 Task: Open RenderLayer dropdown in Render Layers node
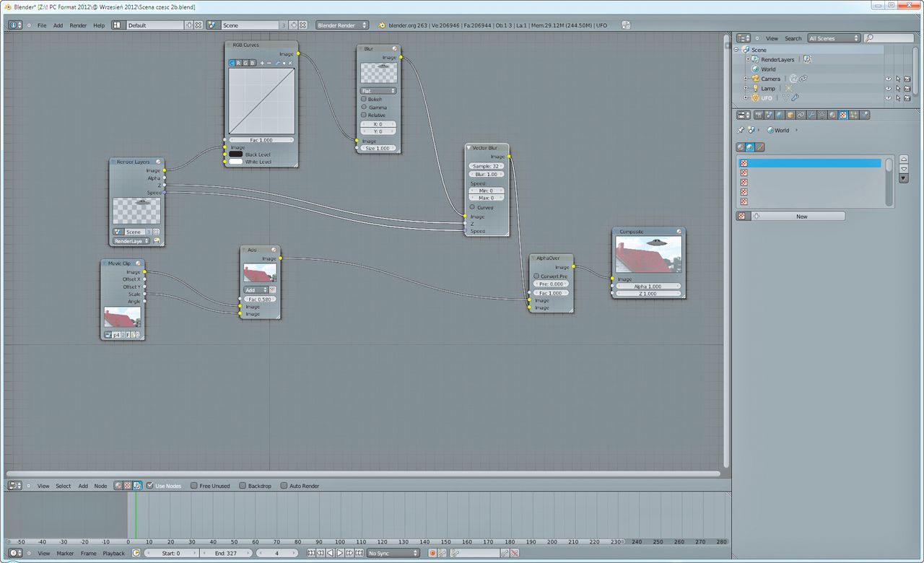tap(131, 241)
